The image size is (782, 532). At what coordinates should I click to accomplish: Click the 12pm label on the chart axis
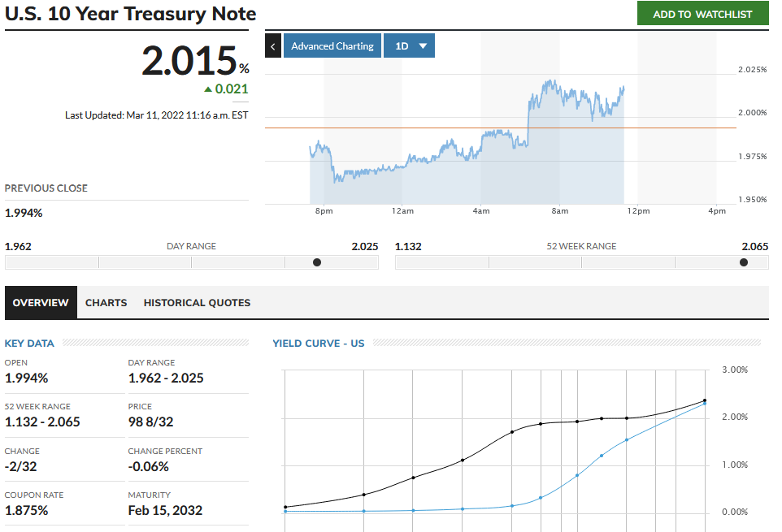click(638, 210)
